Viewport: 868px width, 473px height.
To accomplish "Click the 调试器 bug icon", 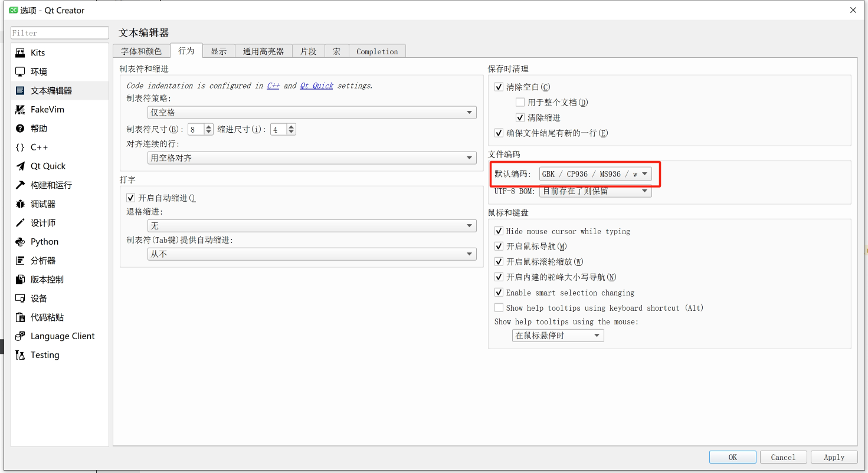I will 20,203.
